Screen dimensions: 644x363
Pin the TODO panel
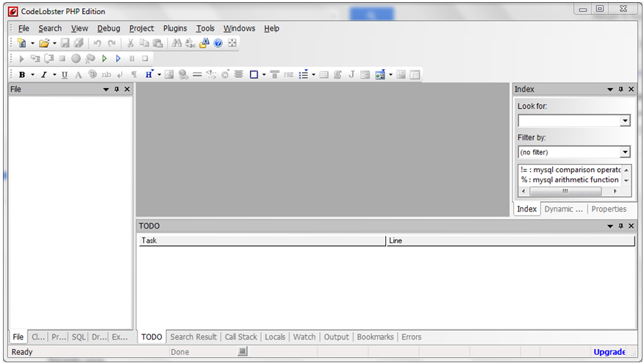[x=620, y=226]
